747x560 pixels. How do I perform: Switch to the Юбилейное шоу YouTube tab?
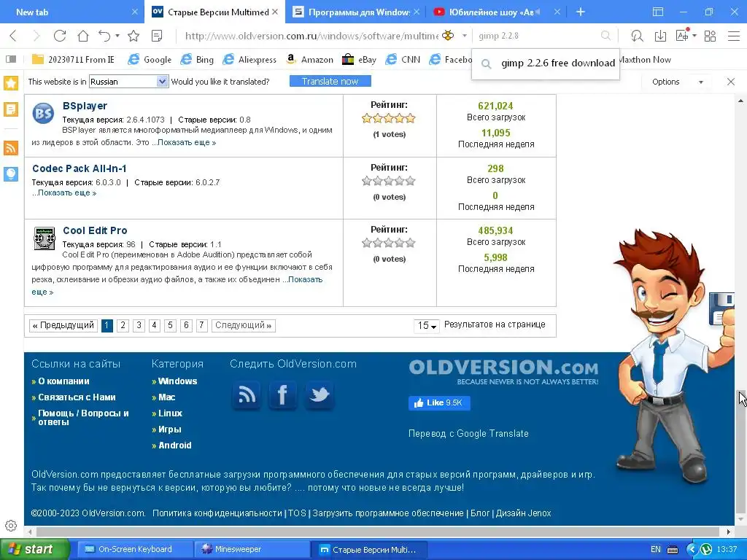tap(496, 12)
